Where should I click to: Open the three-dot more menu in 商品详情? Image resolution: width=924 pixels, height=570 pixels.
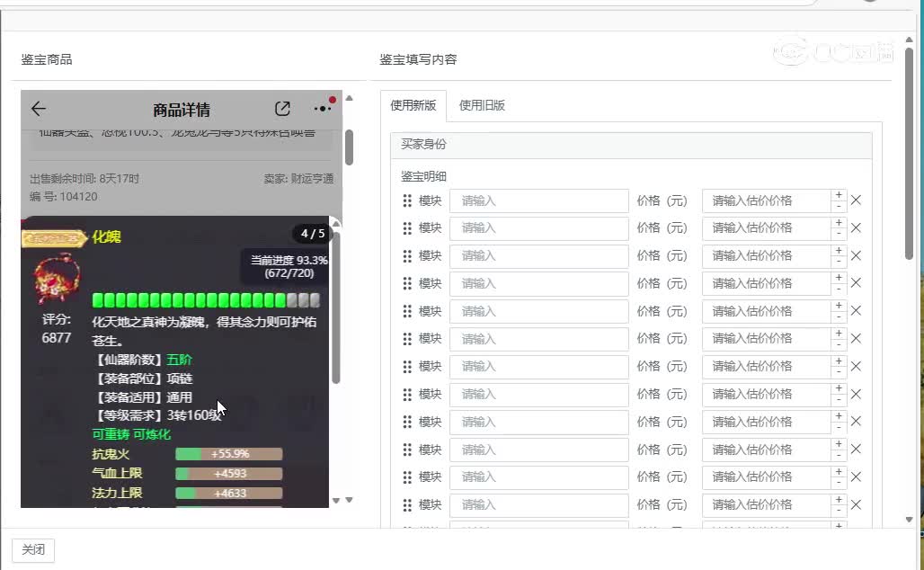click(322, 109)
